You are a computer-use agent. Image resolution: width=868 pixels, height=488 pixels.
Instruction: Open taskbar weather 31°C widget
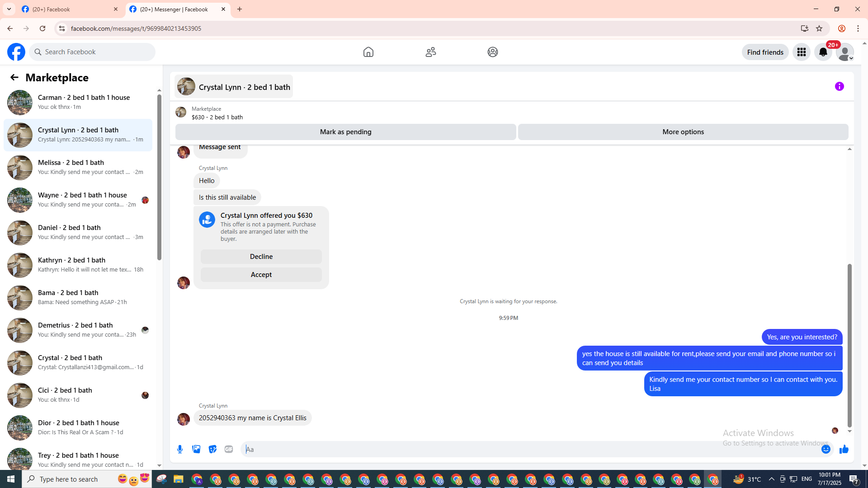point(747,479)
